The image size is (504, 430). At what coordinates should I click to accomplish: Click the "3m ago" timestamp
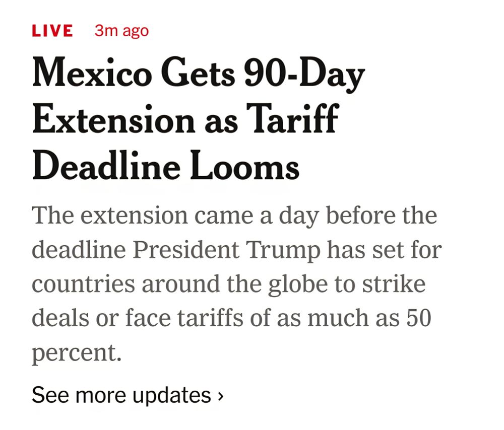click(121, 31)
